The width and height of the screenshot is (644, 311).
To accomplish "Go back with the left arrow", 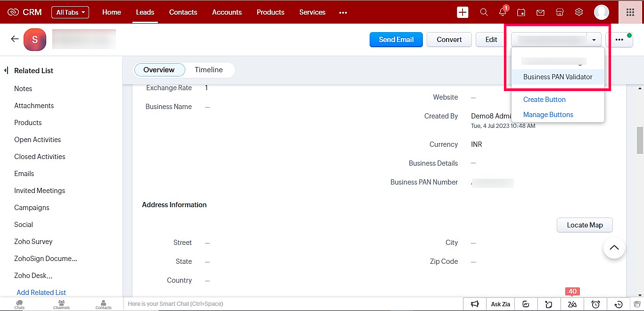I will [x=15, y=39].
